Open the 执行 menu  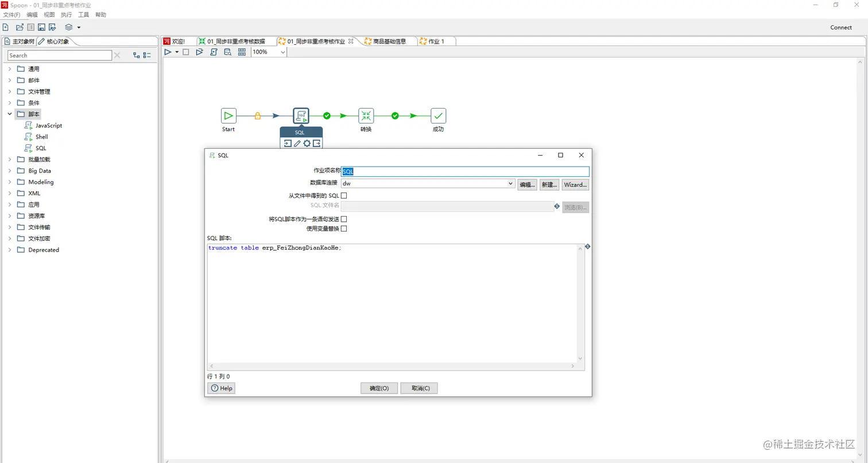point(67,14)
